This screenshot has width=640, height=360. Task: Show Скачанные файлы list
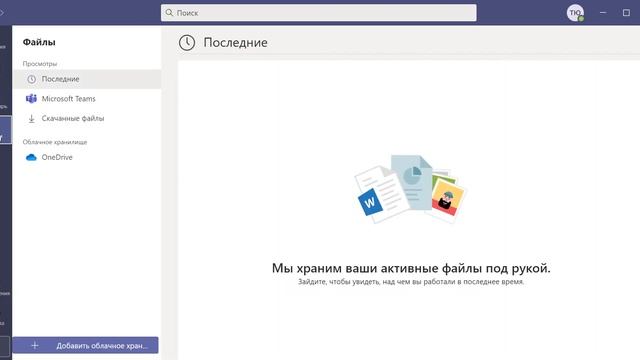point(87,118)
